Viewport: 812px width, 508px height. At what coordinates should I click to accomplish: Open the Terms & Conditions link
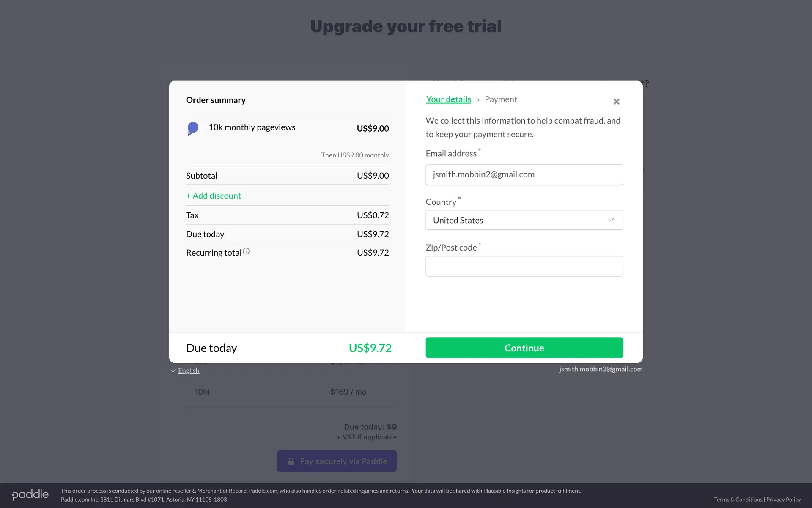[x=738, y=500]
